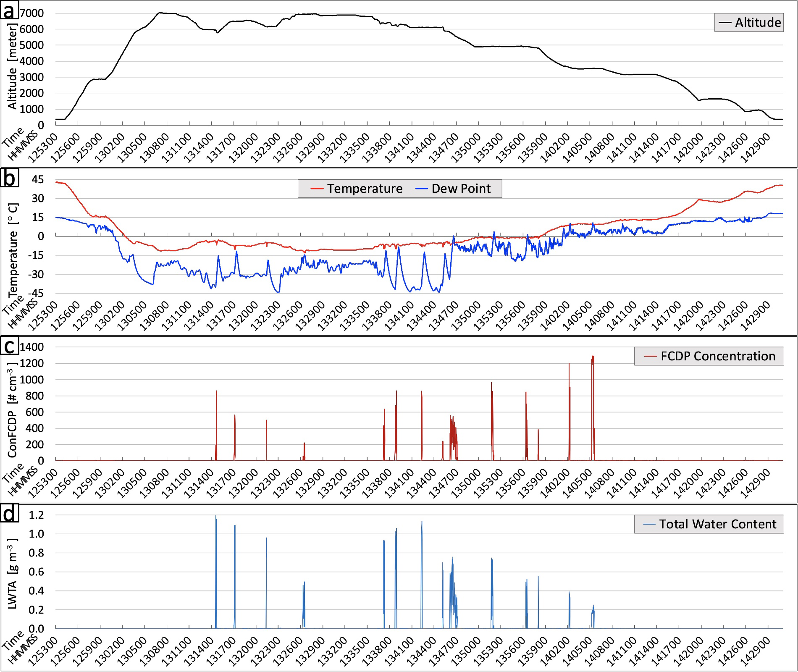Select the Dew Point legend label
This screenshot has width=798, height=672.
pos(461,189)
